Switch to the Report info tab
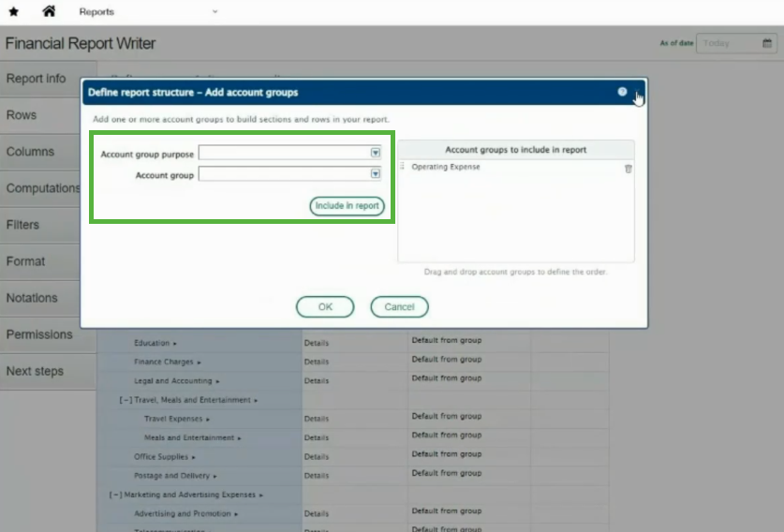Viewport: 784px width, 532px height. (40, 79)
